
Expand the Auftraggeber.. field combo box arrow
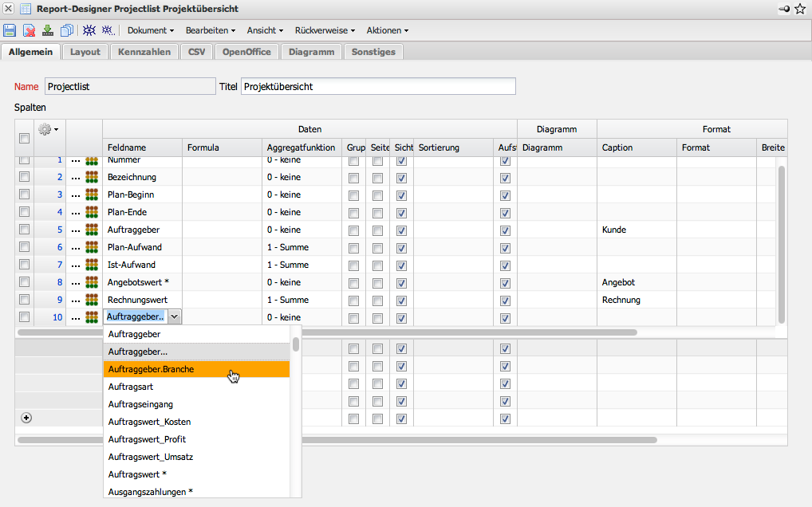coord(175,317)
